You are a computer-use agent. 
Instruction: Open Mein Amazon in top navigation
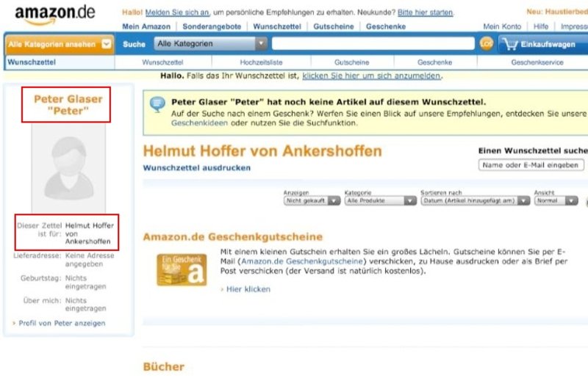point(146,26)
